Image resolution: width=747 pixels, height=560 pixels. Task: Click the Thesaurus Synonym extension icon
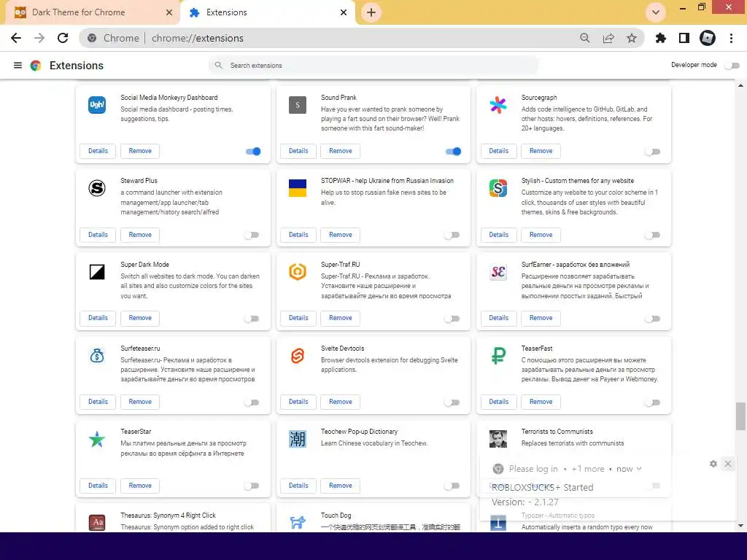[x=97, y=522]
